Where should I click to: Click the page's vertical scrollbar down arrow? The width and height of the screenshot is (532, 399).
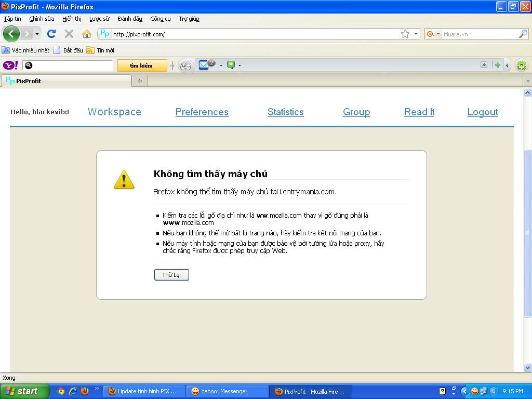[527, 367]
